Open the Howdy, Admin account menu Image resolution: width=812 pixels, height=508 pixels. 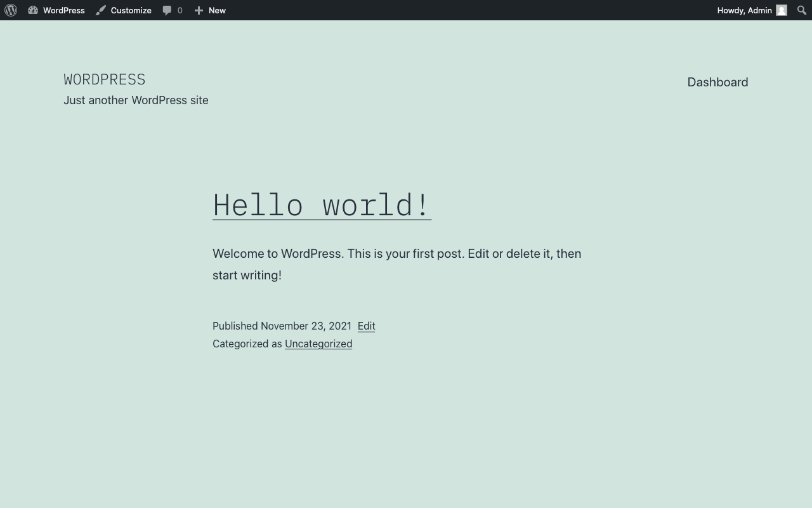(752, 10)
